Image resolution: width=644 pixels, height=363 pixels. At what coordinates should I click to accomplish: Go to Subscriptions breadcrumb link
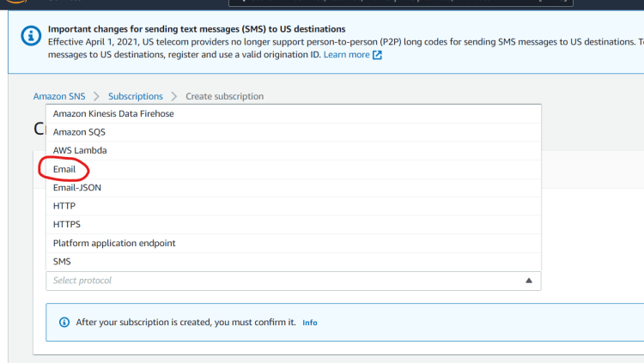click(136, 96)
